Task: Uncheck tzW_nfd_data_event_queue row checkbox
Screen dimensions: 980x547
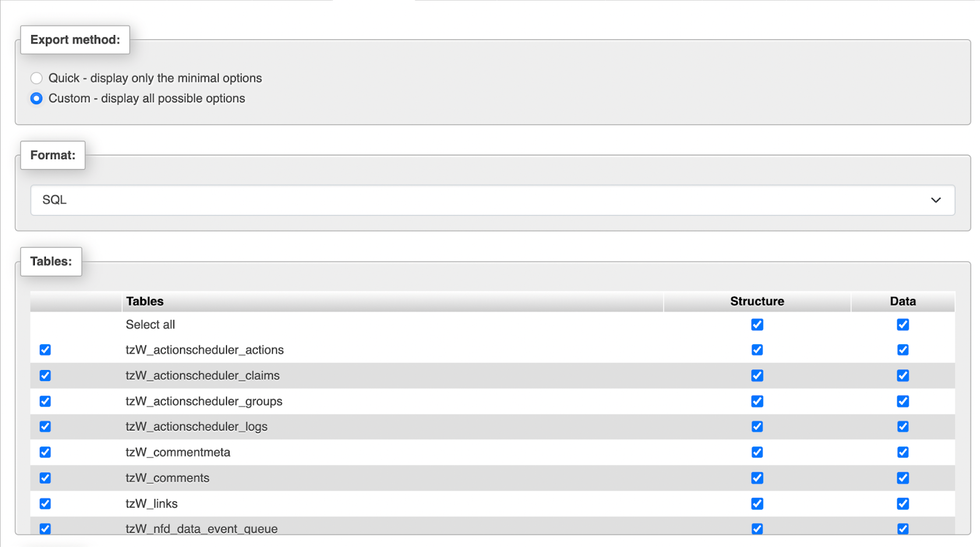Action: tap(45, 529)
